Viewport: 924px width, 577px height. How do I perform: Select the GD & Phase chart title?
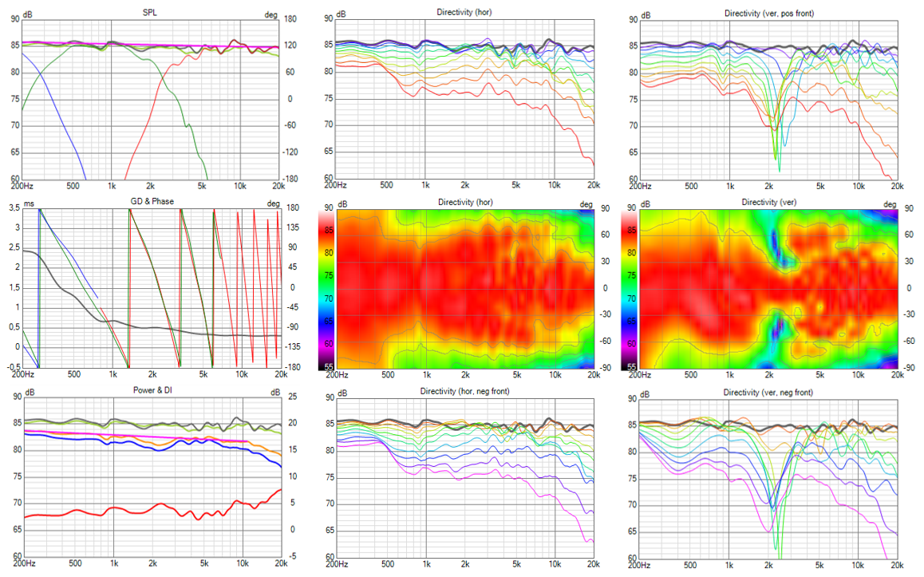click(151, 201)
